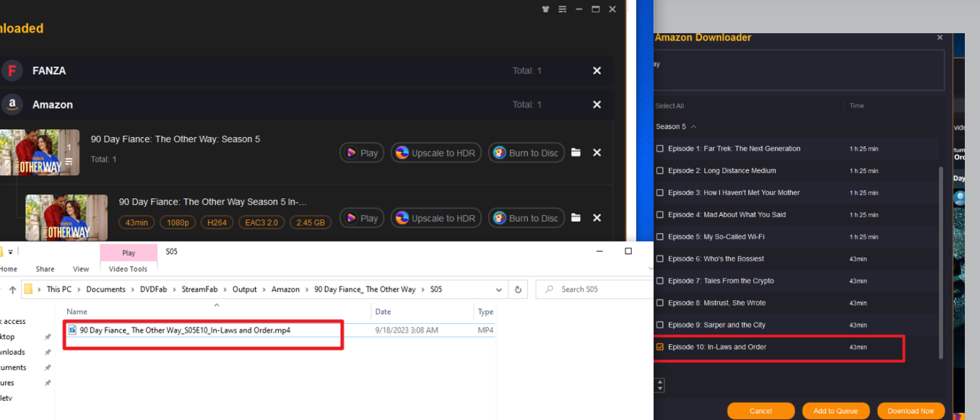Delete the In-Laws episode row with X icon
Viewport: 980px width, 420px height.
(597, 218)
